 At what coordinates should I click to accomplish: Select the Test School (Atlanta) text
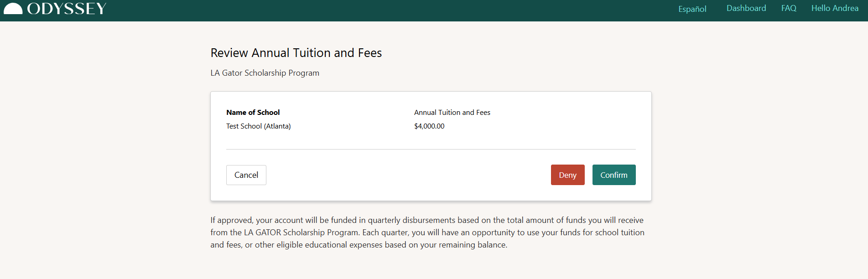click(259, 126)
